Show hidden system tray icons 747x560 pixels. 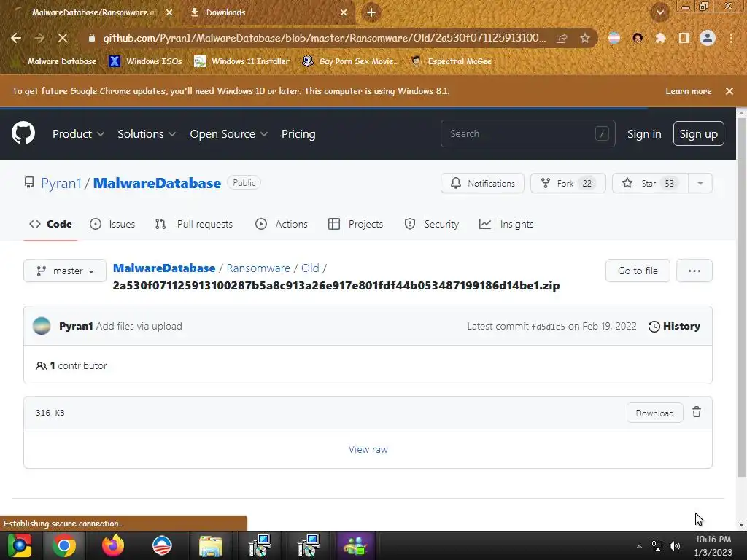tap(639, 546)
